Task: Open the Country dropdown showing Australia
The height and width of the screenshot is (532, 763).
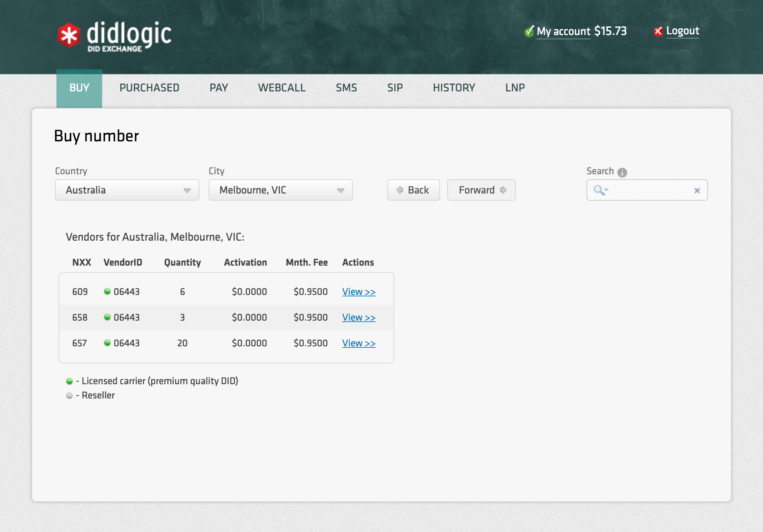Action: pos(127,190)
